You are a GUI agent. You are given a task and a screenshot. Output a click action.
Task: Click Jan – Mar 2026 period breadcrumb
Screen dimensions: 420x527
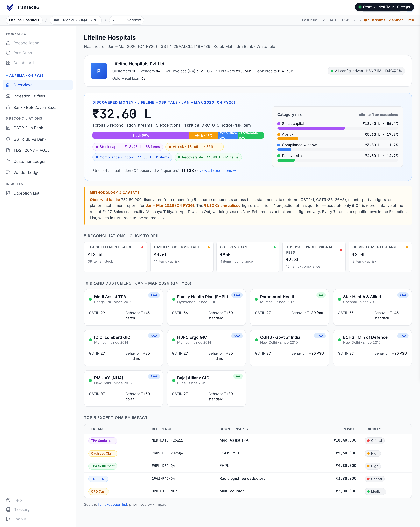pyautogui.click(x=76, y=20)
